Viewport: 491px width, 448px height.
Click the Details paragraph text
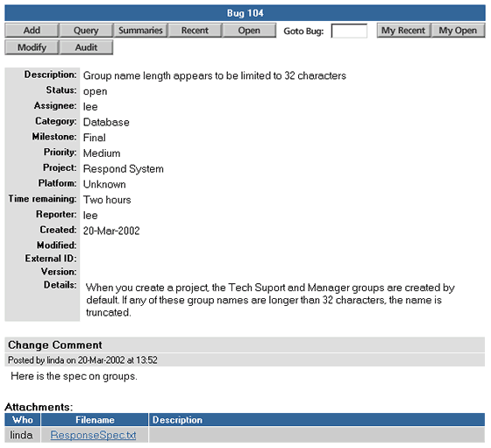(270, 300)
